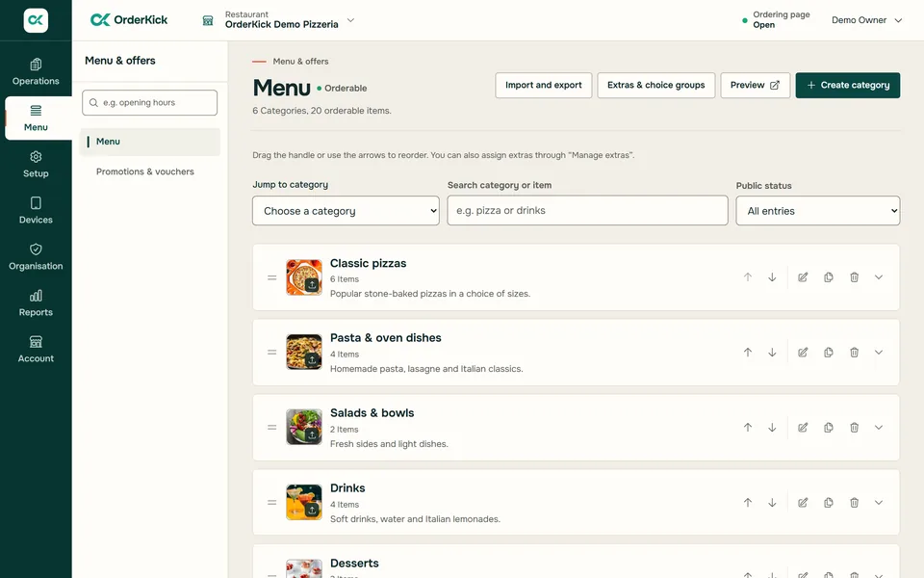Click the Menu & offers breadcrumb
Viewport: 924px width, 578px height.
[x=300, y=62]
